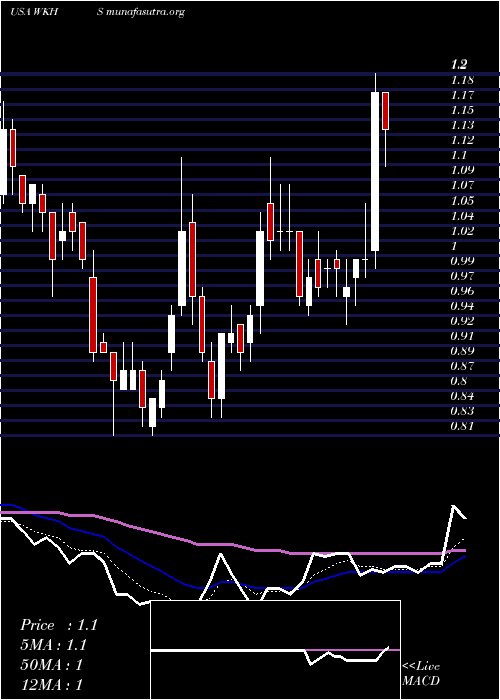
Task: Click the 1.12 price axis label
Action: [462, 140]
